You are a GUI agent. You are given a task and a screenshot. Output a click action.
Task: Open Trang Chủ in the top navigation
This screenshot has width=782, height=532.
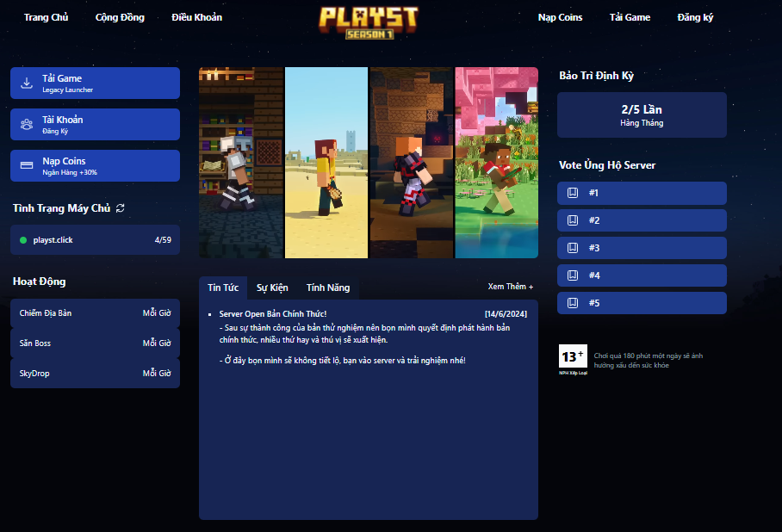46,17
